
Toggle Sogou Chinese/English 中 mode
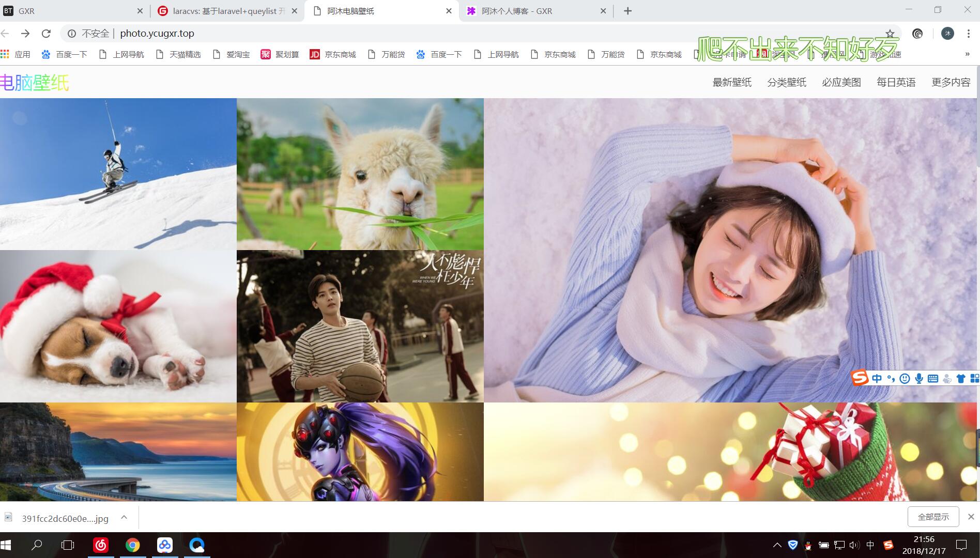click(877, 379)
